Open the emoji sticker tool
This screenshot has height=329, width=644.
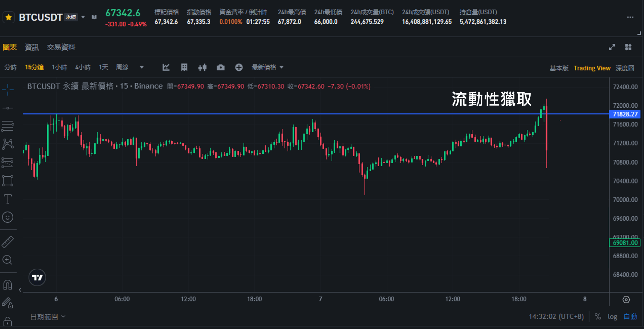[8, 217]
